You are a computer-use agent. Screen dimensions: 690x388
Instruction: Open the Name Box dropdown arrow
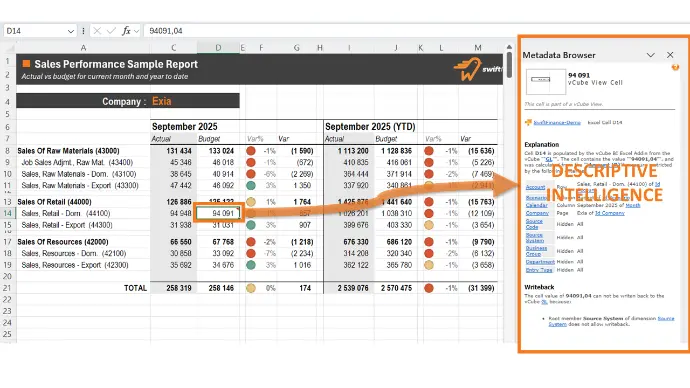pyautogui.click(x=70, y=31)
